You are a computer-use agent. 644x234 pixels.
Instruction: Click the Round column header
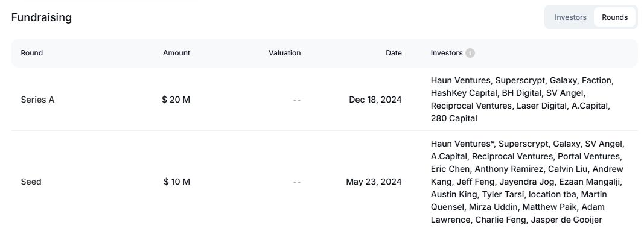(31, 53)
